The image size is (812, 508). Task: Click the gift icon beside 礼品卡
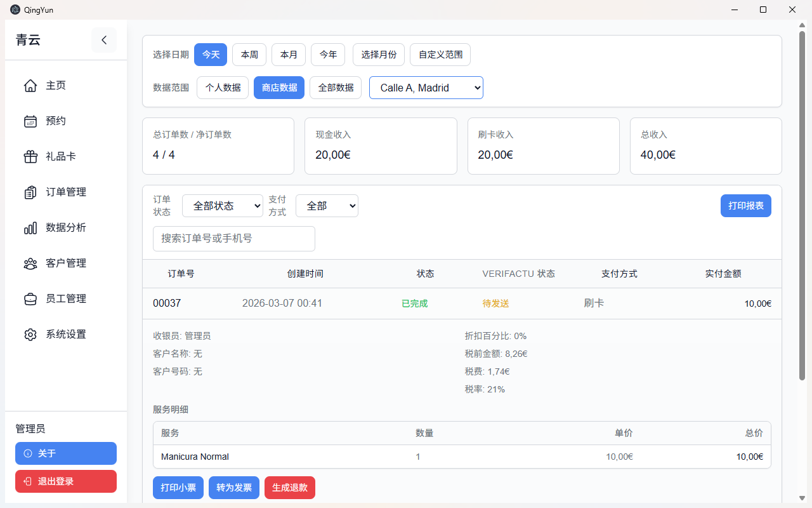tap(30, 157)
